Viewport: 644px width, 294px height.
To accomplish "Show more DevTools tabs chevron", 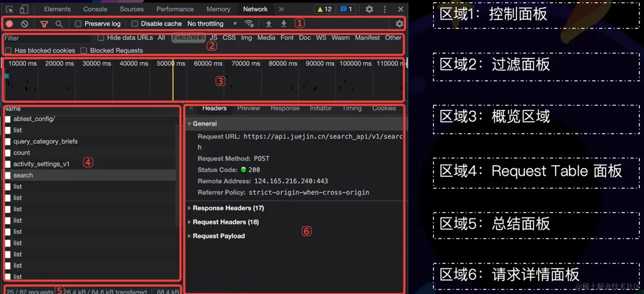I will pyautogui.click(x=281, y=9).
